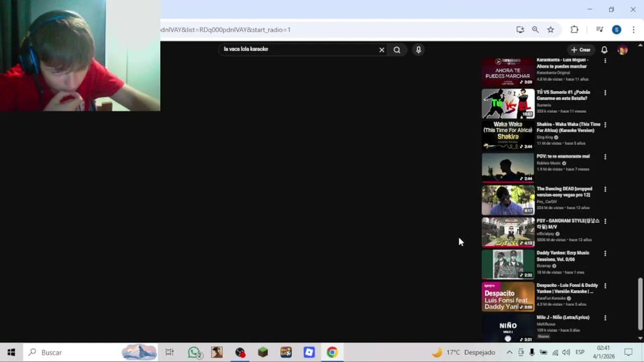Show hidden tray icons chevron
This screenshot has width=644, height=362.
[x=509, y=352]
